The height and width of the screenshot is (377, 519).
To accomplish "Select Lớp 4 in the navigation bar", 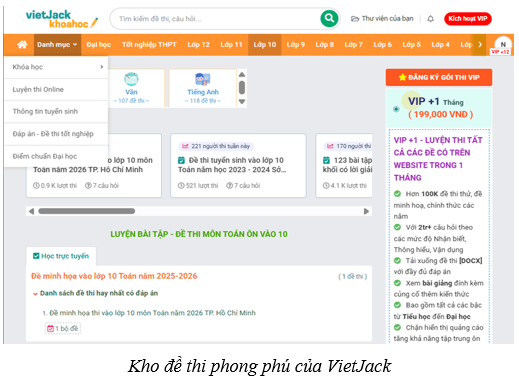I will point(440,44).
